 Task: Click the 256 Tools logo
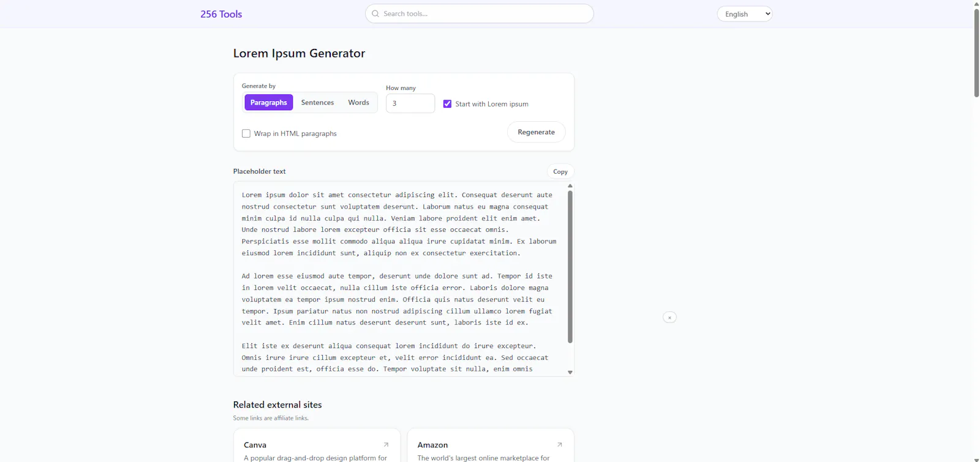tap(221, 14)
